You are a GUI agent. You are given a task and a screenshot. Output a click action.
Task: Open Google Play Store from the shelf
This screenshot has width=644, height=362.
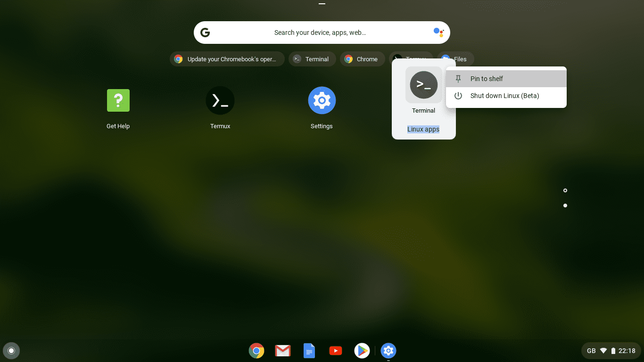[362, 351]
